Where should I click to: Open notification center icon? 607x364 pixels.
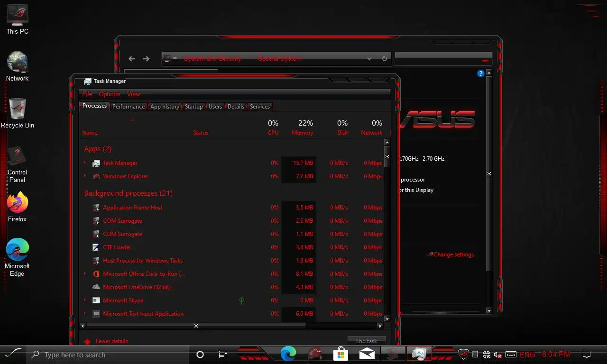(587, 355)
